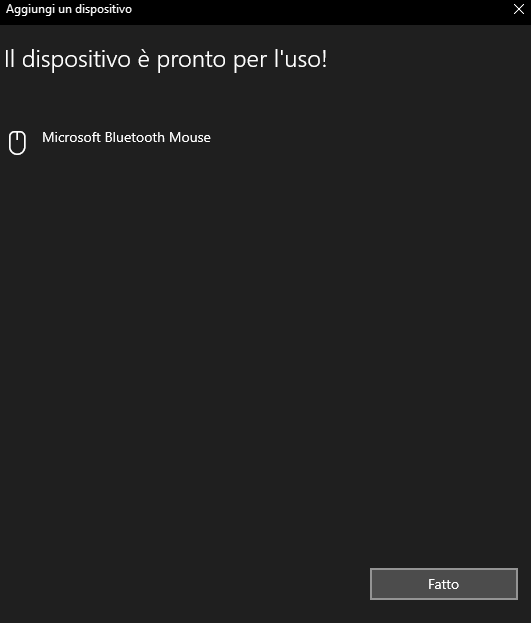Click the word 'pronto' in the heading
The image size is (531, 623).
click(192, 60)
